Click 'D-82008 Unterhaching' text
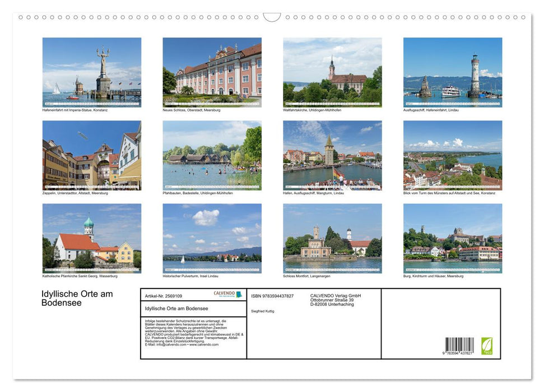544x392 pixels. point(332,304)
